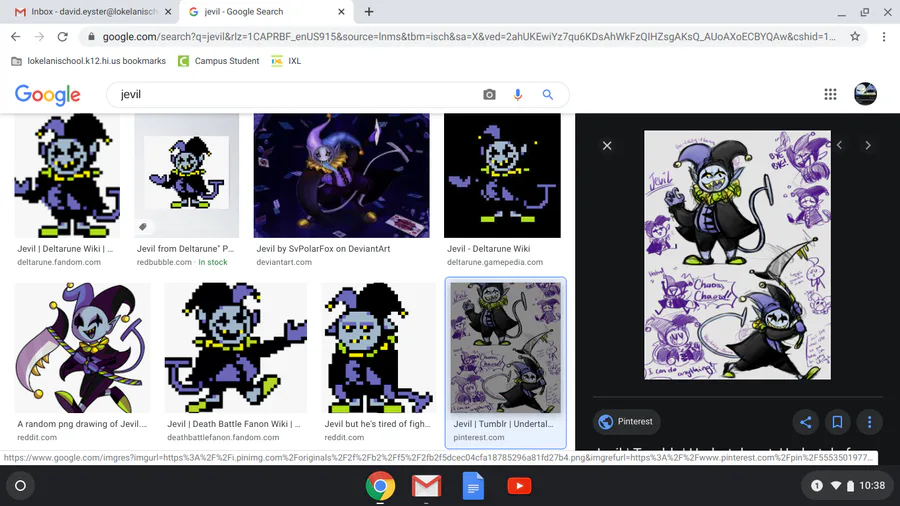Launch YouTube from the shelf
This screenshot has width=900, height=506.
pyautogui.click(x=519, y=486)
